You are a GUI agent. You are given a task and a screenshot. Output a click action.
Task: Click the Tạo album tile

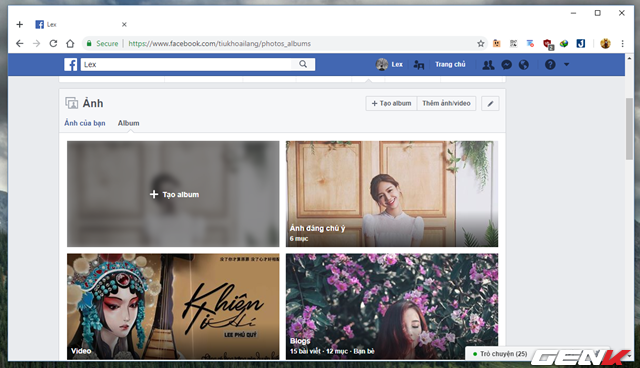(173, 194)
